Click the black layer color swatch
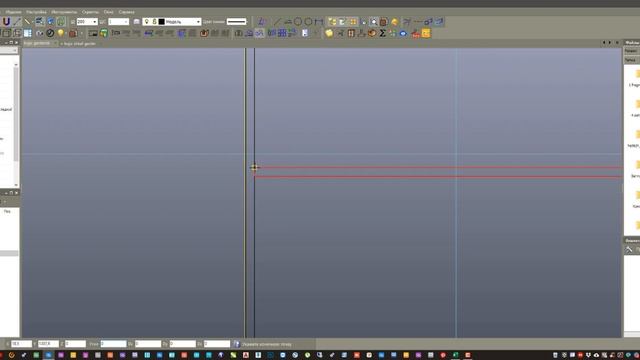This screenshot has width=640, height=360. pos(161,22)
